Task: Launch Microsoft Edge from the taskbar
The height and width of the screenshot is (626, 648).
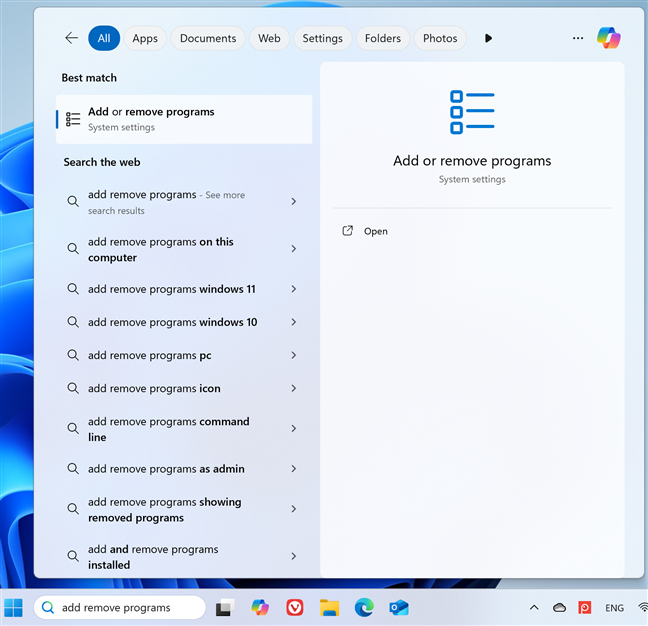Action: point(364,607)
